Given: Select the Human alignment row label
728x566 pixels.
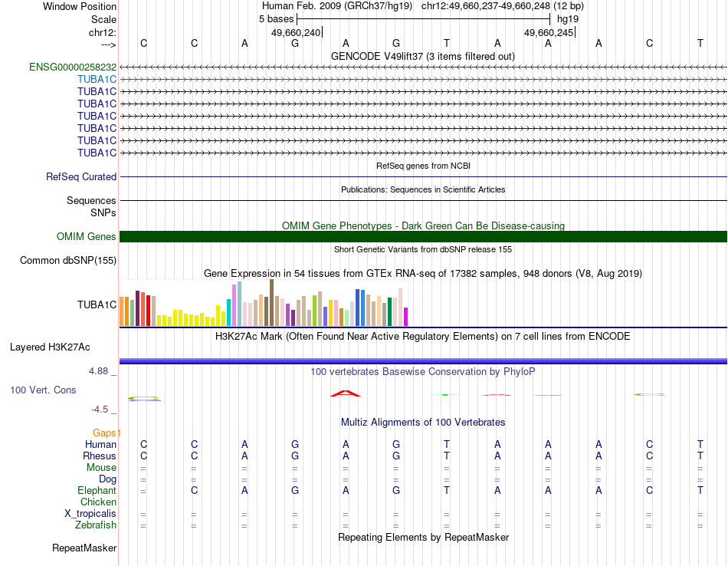Looking at the screenshot, I should click(x=100, y=444).
